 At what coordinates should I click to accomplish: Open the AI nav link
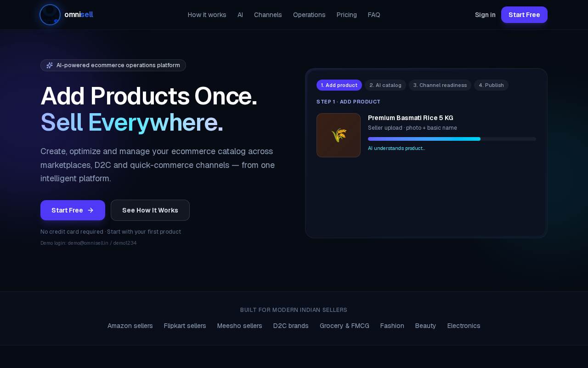tap(240, 15)
